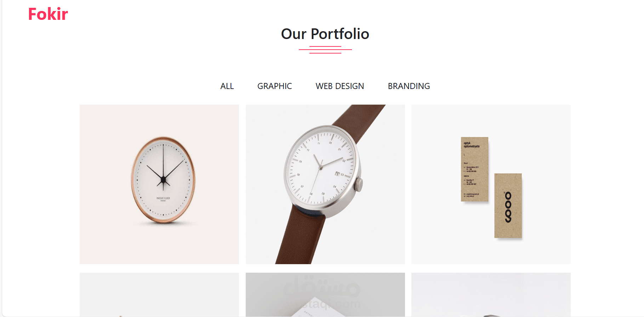Click the Fokir logo
644x317 pixels.
coord(48,14)
